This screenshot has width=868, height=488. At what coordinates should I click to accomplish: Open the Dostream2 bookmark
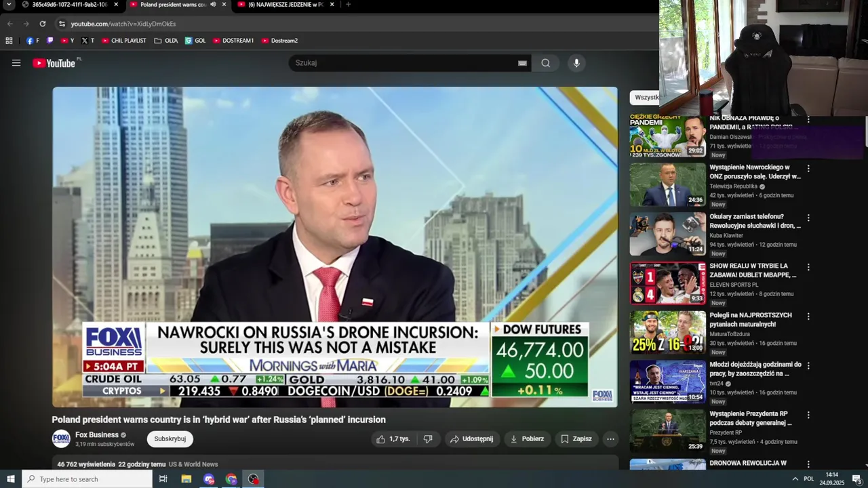click(279, 41)
